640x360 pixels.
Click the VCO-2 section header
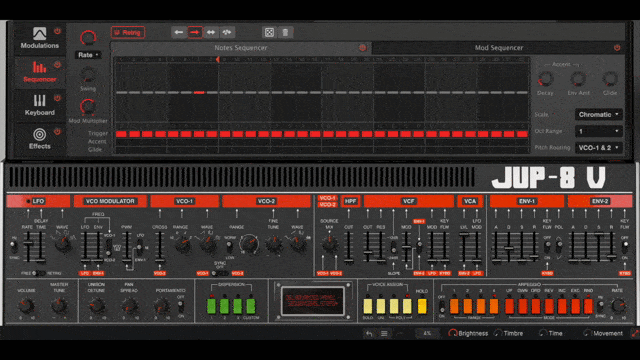[266, 201]
